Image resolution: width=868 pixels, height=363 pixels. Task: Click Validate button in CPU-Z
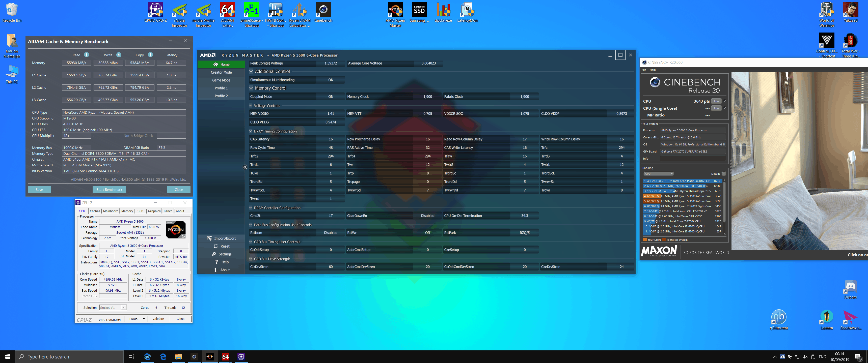[158, 319]
